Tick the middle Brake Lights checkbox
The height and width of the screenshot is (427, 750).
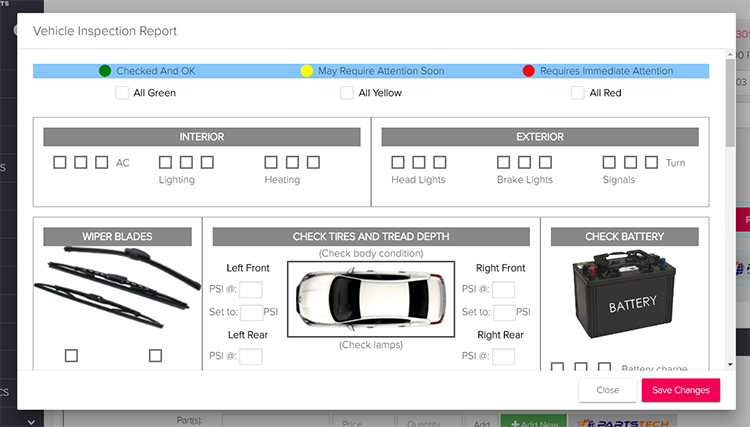point(525,162)
